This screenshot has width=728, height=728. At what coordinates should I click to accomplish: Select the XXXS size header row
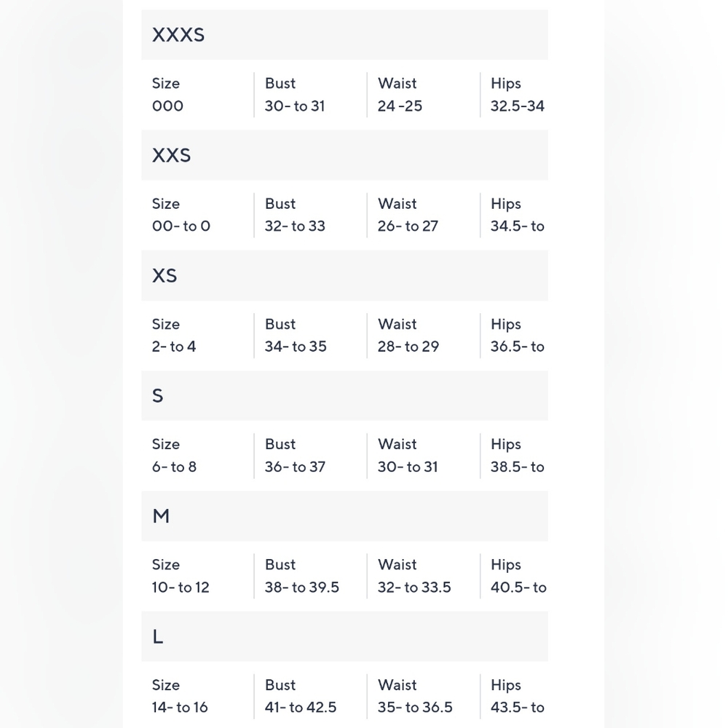pyautogui.click(x=344, y=35)
